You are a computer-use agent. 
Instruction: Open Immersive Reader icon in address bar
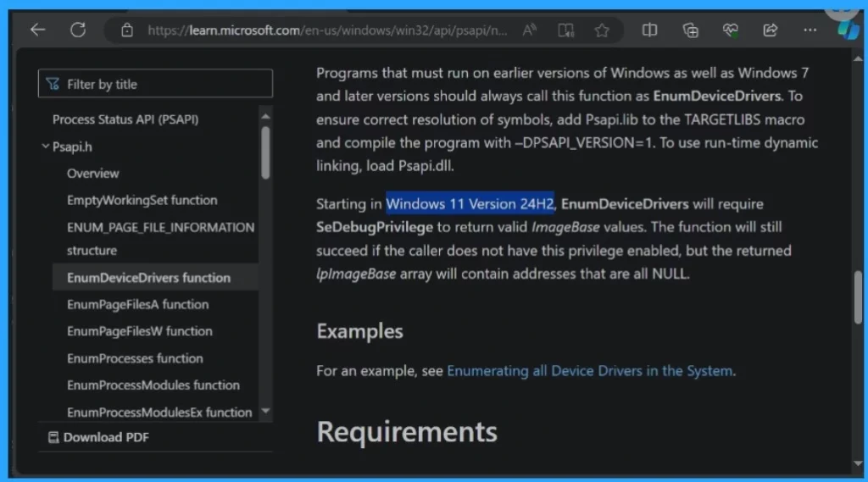[565, 30]
